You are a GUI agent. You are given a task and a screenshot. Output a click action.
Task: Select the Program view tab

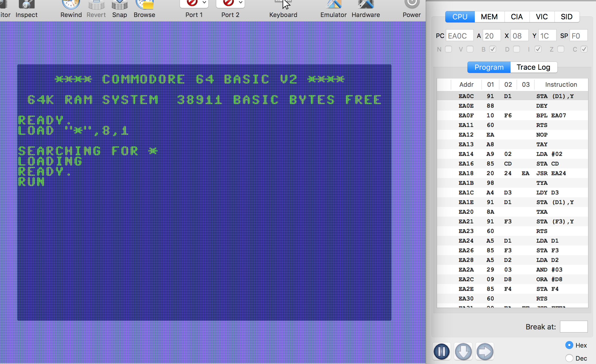pos(489,67)
